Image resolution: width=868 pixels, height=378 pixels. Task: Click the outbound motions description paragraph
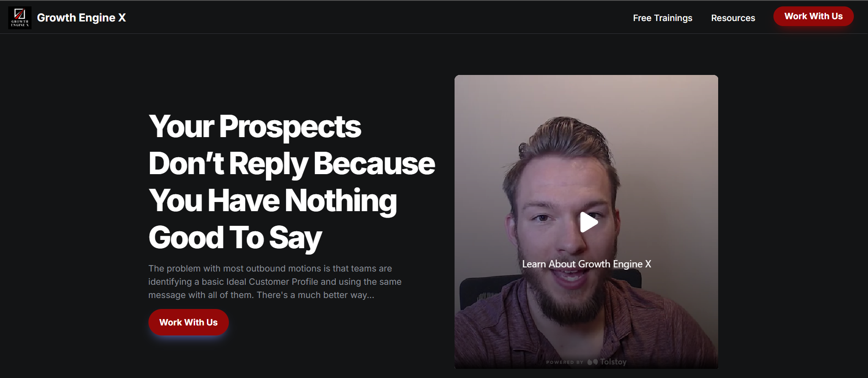[275, 282]
